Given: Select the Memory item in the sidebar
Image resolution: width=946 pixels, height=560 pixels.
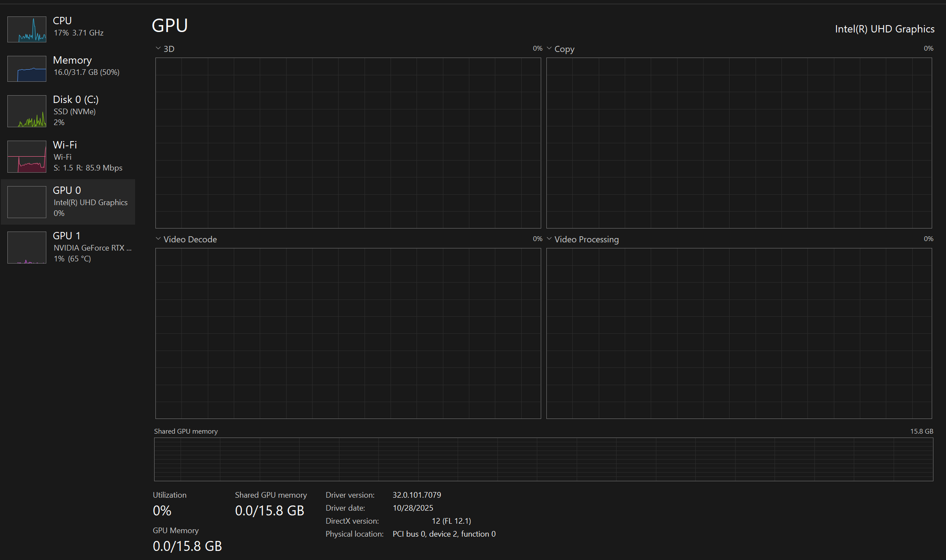Looking at the screenshot, I should 72,61.
